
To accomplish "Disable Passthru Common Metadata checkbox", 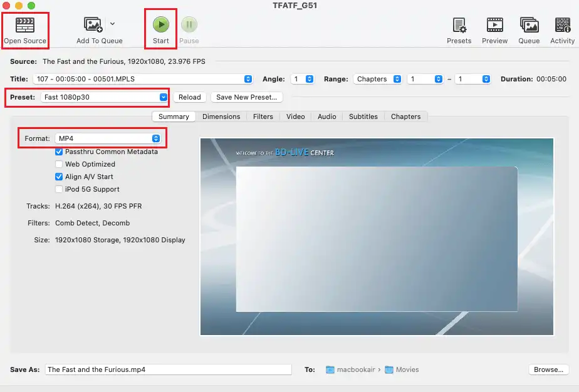I will pos(59,152).
